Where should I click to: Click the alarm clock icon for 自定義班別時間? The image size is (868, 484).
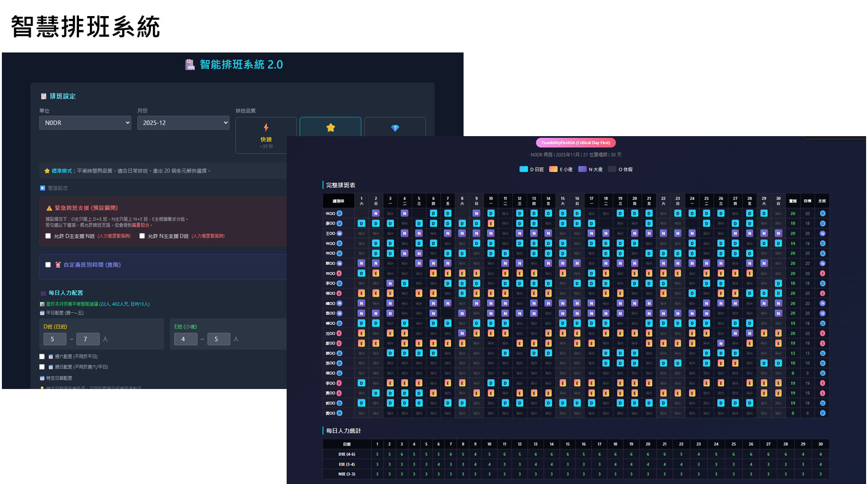point(58,265)
